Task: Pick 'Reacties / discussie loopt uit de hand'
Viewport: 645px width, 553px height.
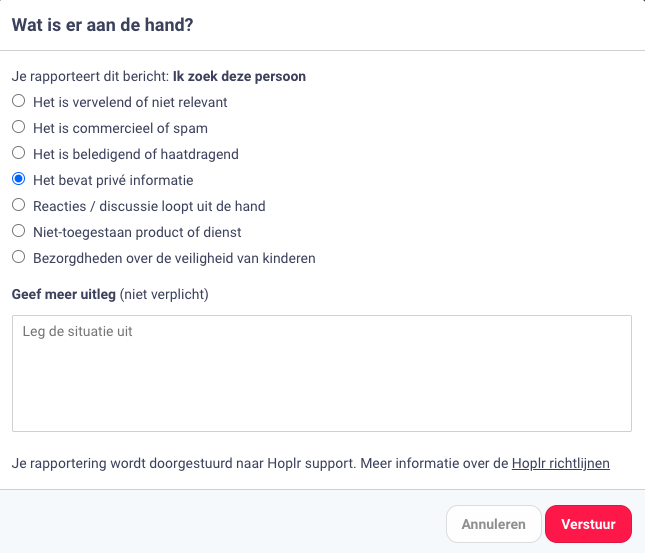Action: (x=18, y=205)
